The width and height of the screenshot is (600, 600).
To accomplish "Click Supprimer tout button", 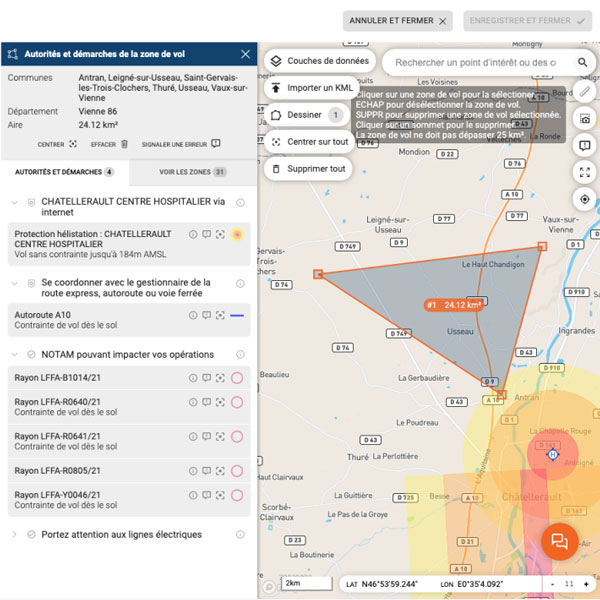I will tap(308, 169).
